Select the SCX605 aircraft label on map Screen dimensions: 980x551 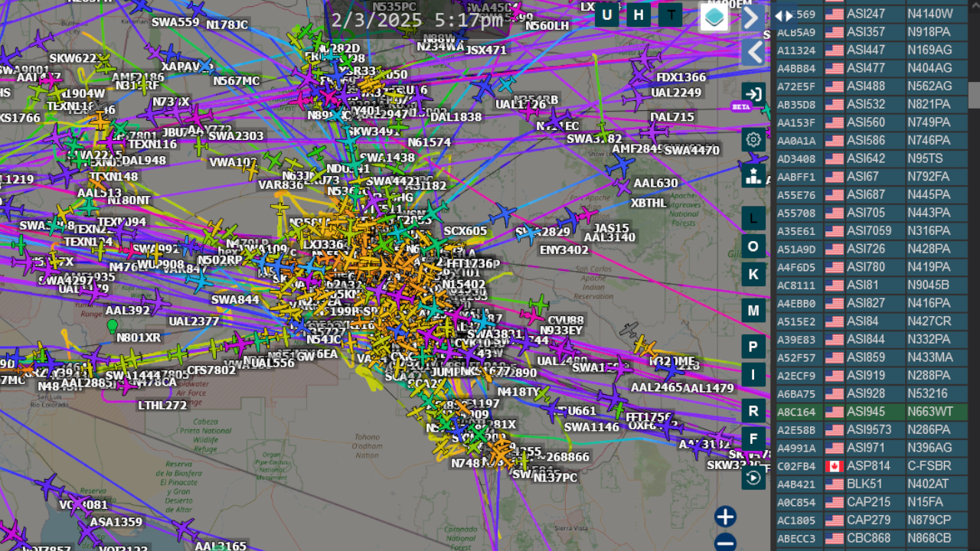(465, 231)
